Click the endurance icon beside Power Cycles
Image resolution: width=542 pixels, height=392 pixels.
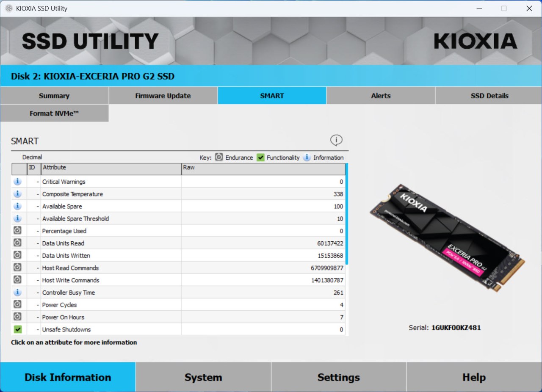(17, 304)
